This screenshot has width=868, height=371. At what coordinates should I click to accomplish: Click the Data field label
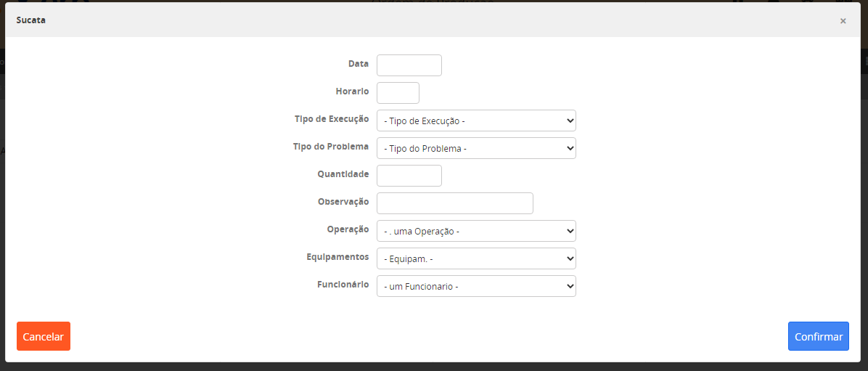coord(359,64)
